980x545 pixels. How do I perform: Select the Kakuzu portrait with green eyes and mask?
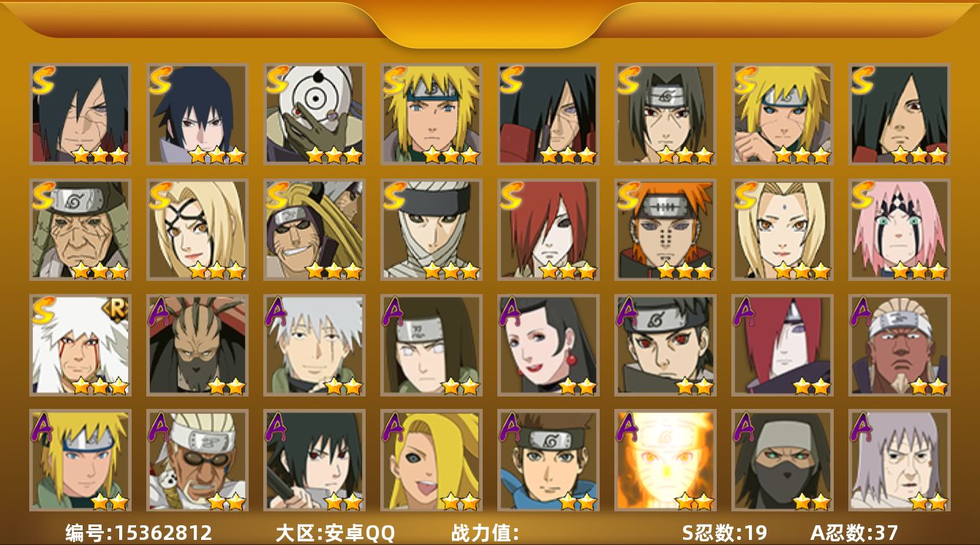[783, 460]
